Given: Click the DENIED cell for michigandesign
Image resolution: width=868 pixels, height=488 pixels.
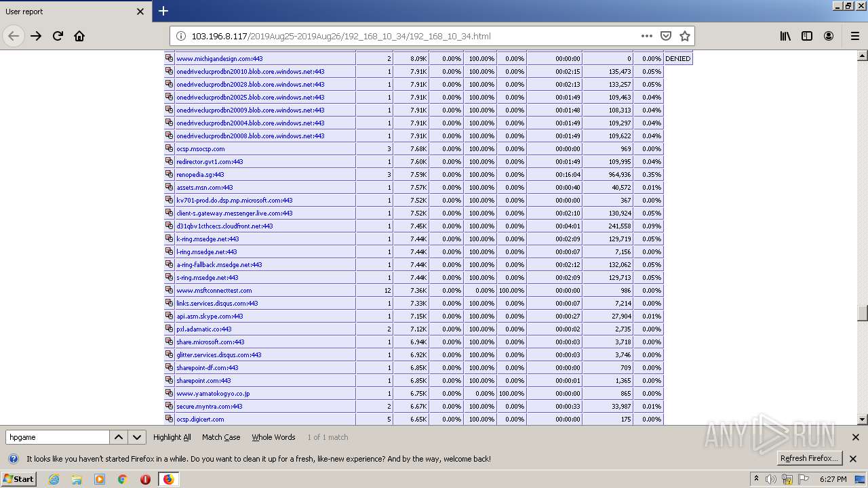Looking at the screenshot, I should [x=677, y=58].
